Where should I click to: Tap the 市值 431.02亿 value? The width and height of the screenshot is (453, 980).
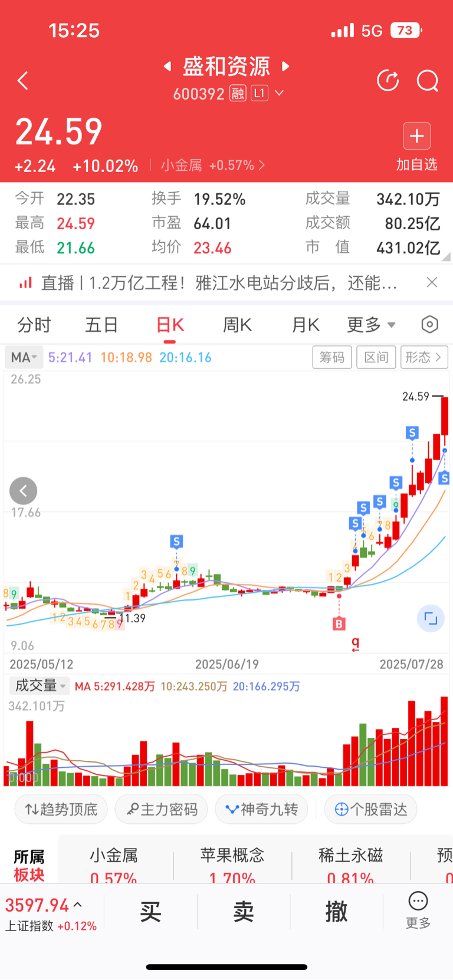(x=408, y=248)
